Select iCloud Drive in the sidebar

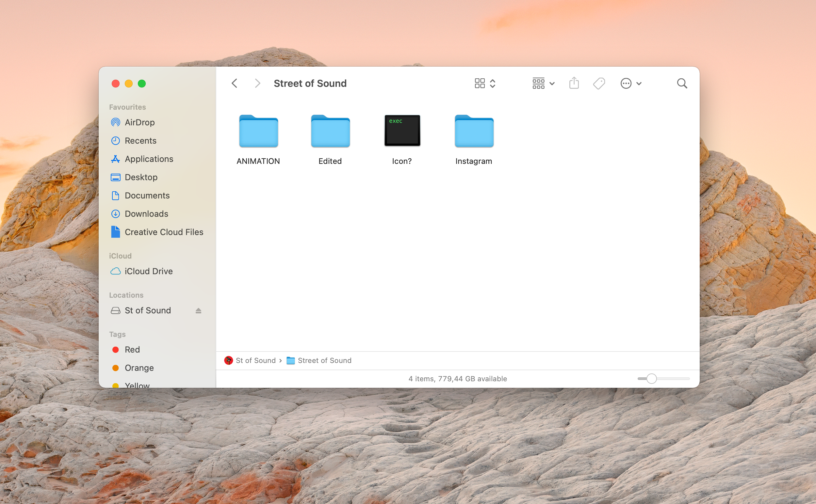148,271
